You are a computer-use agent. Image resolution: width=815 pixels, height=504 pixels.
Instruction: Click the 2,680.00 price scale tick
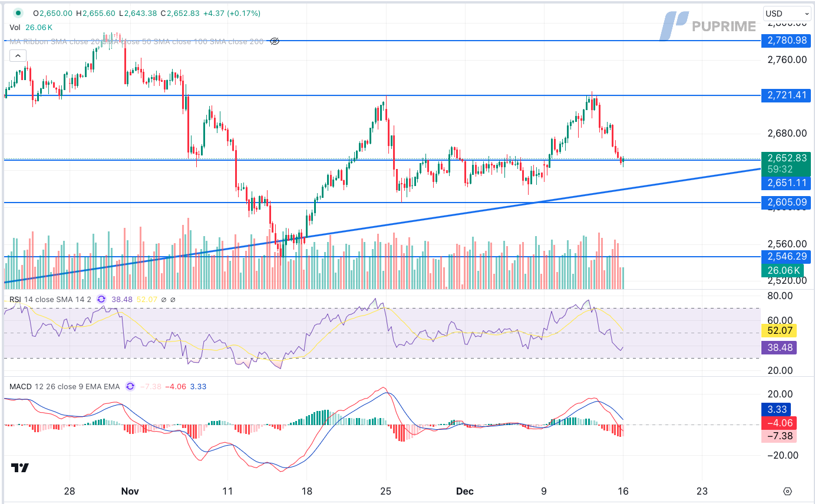pyautogui.click(x=786, y=133)
